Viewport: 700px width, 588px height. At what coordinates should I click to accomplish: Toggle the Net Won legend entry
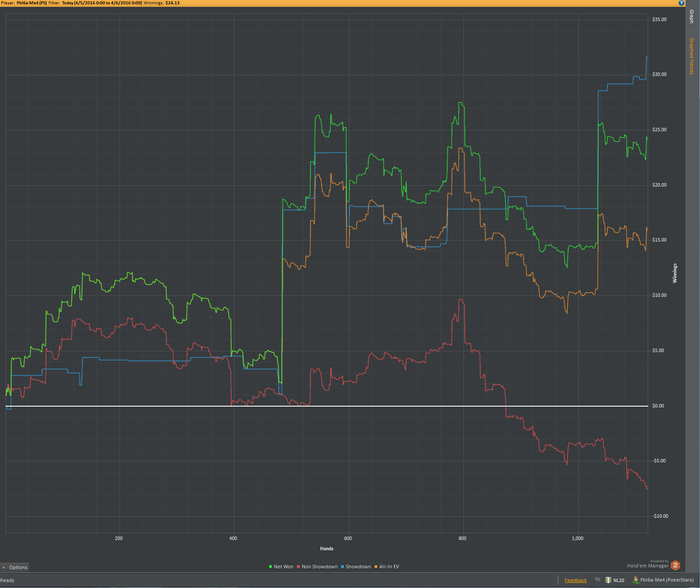281,567
